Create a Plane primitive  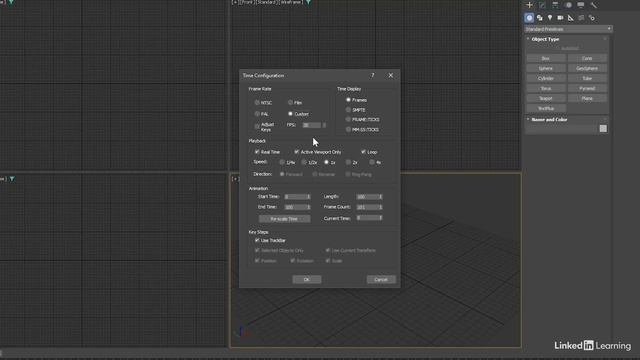pyautogui.click(x=587, y=98)
